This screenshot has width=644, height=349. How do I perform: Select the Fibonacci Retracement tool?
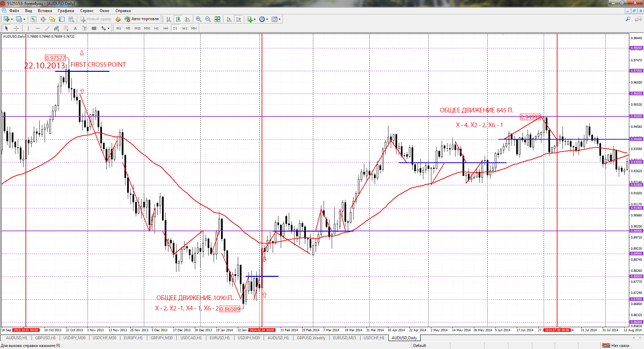(x=66, y=29)
